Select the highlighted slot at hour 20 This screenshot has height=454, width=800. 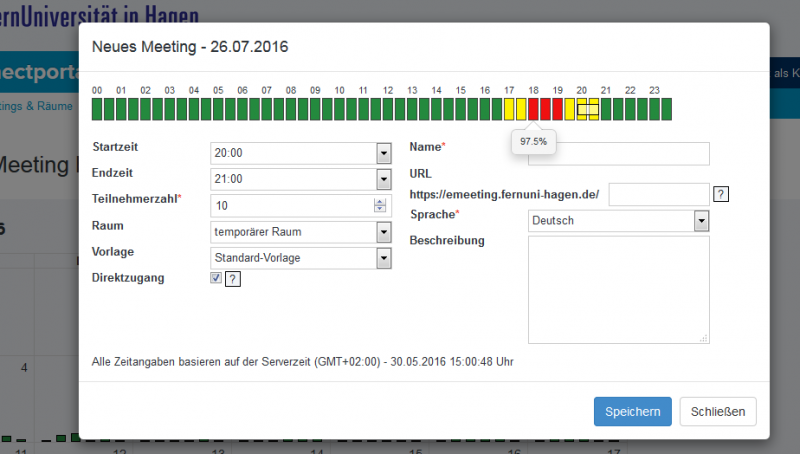point(588,109)
